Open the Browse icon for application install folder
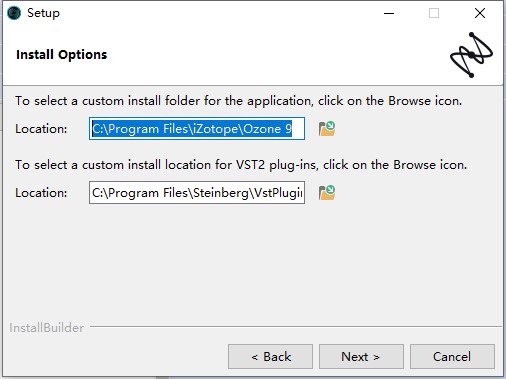 pyautogui.click(x=327, y=129)
